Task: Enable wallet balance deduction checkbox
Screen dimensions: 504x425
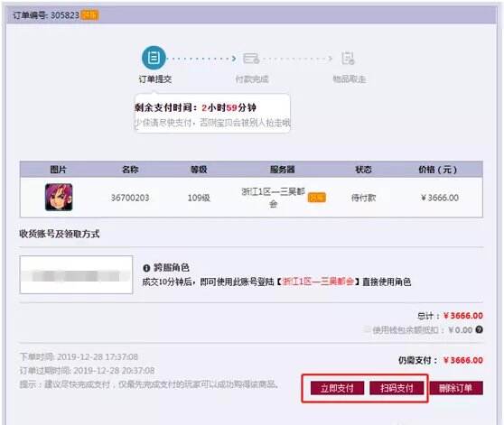Action: [367, 329]
